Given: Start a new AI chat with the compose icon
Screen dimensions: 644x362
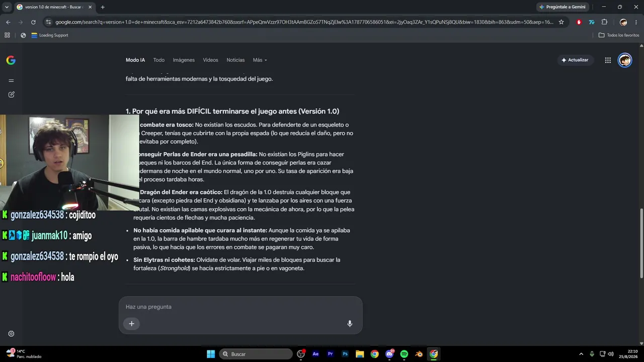Looking at the screenshot, I should (11, 95).
